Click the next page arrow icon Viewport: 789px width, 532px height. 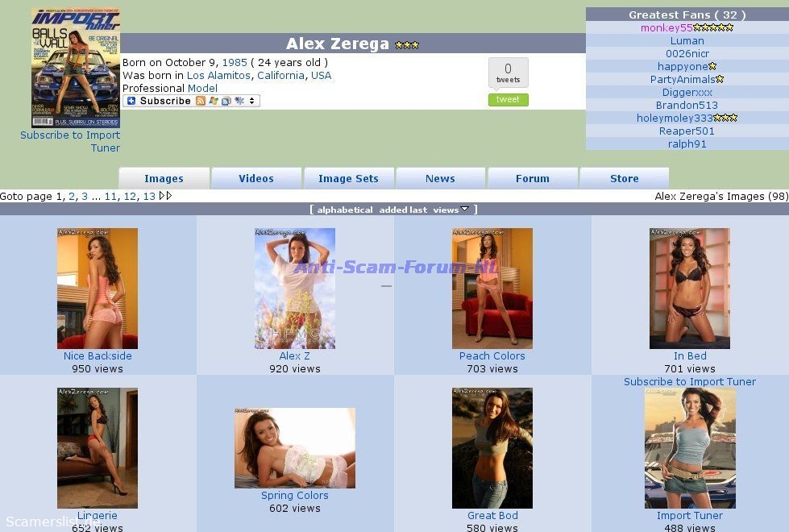coord(165,196)
